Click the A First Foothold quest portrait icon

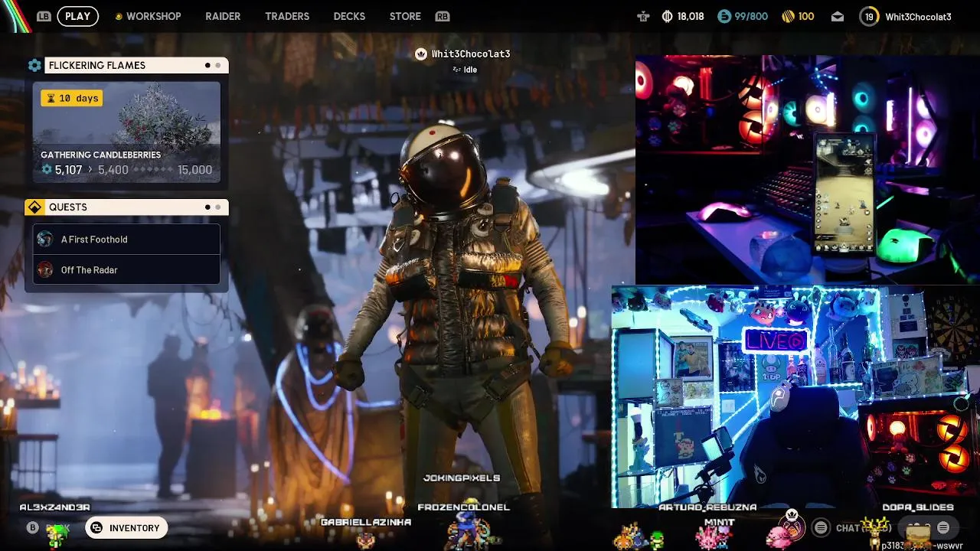(x=45, y=239)
